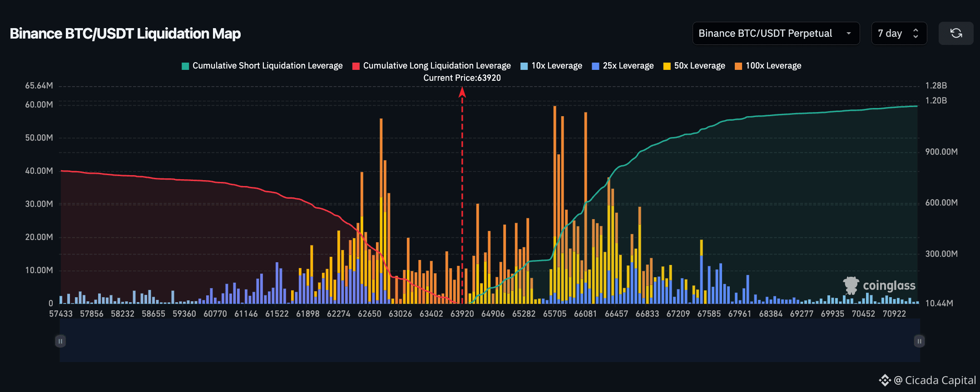Hide the 10x Leverage series

(551, 66)
